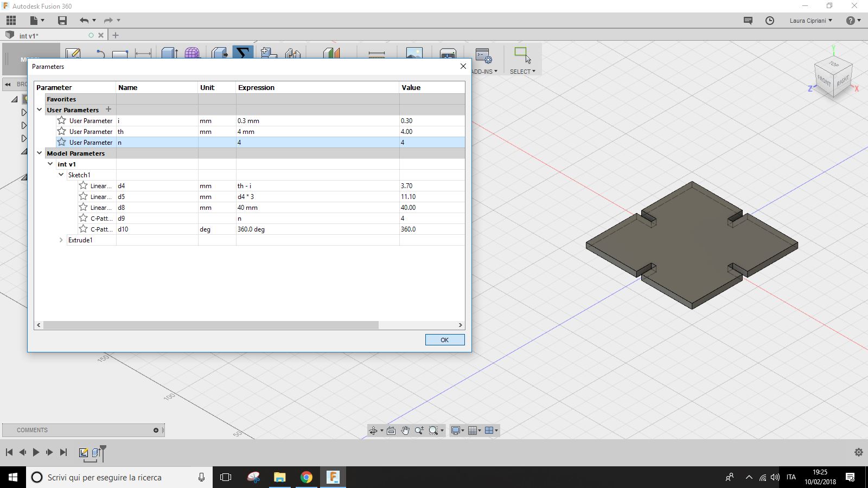868x488 pixels.
Task: Select the Look At tool
Action: tap(391, 431)
